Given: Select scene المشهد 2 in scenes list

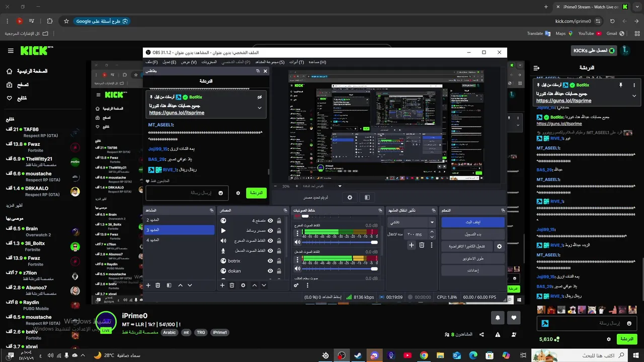Looking at the screenshot, I should 179,220.
